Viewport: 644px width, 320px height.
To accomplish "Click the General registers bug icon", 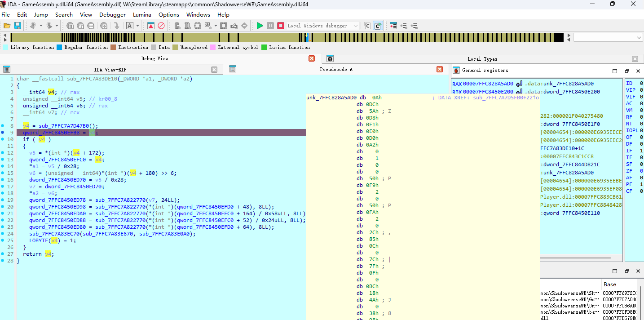I will point(456,70).
